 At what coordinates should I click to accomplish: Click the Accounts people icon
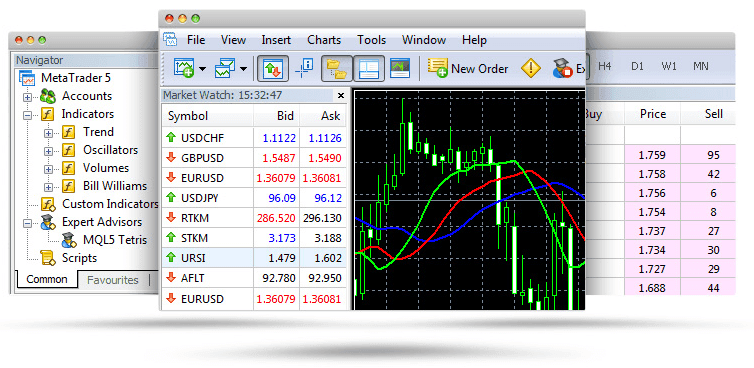click(x=48, y=96)
